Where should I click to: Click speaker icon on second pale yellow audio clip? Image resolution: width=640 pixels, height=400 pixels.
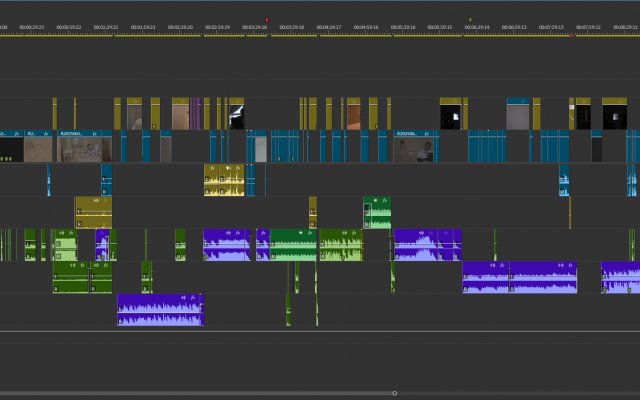pyautogui.click(x=228, y=168)
